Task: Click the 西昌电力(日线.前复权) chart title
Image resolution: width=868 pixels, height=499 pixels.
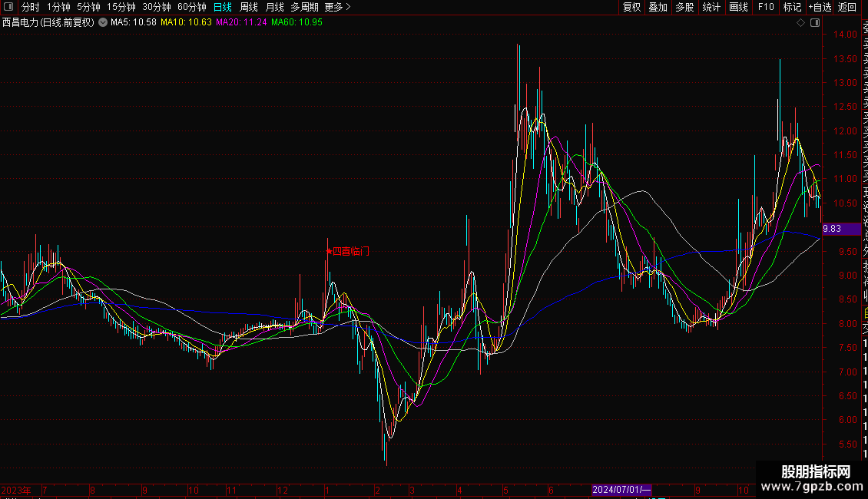Action: (x=48, y=23)
